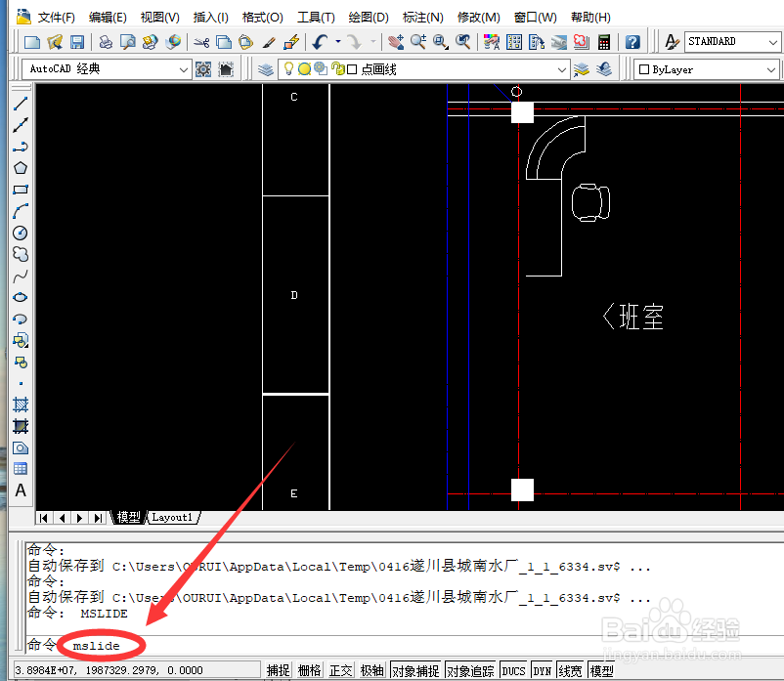Select the Circle tool
Image resolution: width=784 pixels, height=681 pixels.
(21, 233)
